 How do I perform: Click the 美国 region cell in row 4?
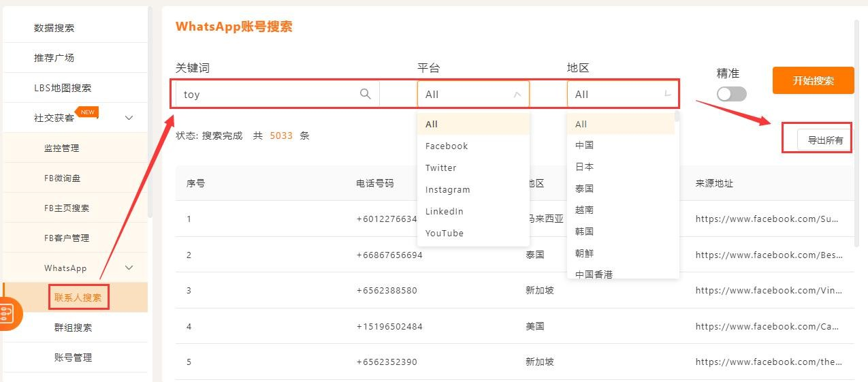click(x=535, y=326)
